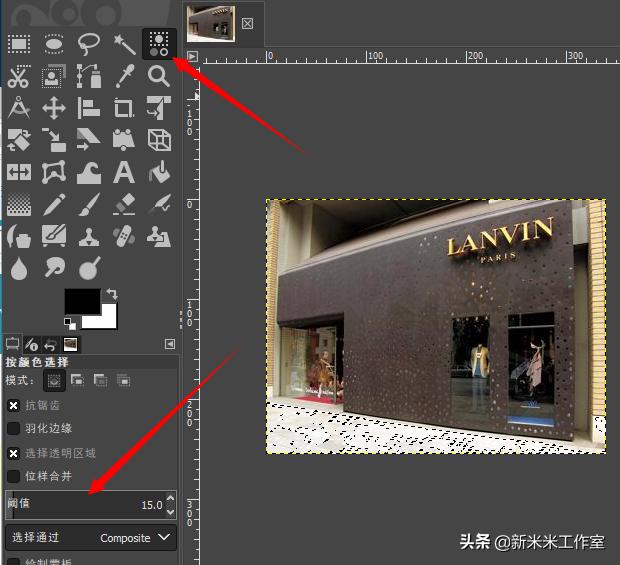Select the Zoom magnifier tool
620x565 pixels.
pyautogui.click(x=159, y=76)
